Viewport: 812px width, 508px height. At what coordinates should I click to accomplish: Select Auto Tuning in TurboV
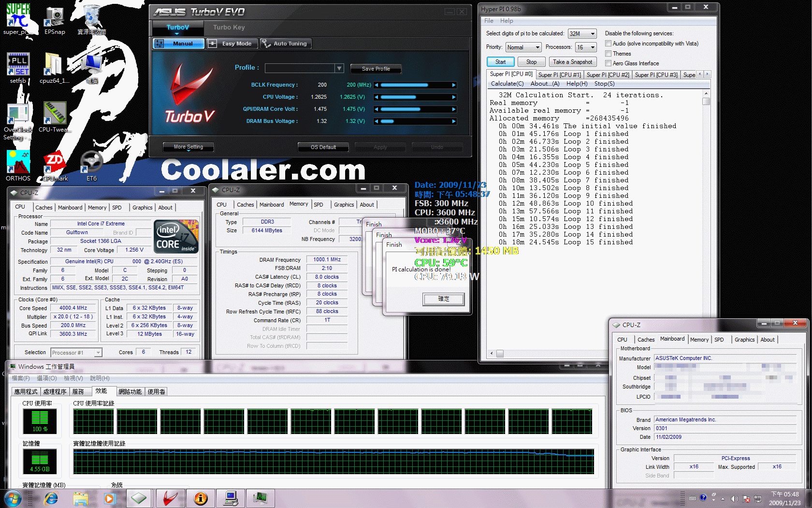(286, 44)
